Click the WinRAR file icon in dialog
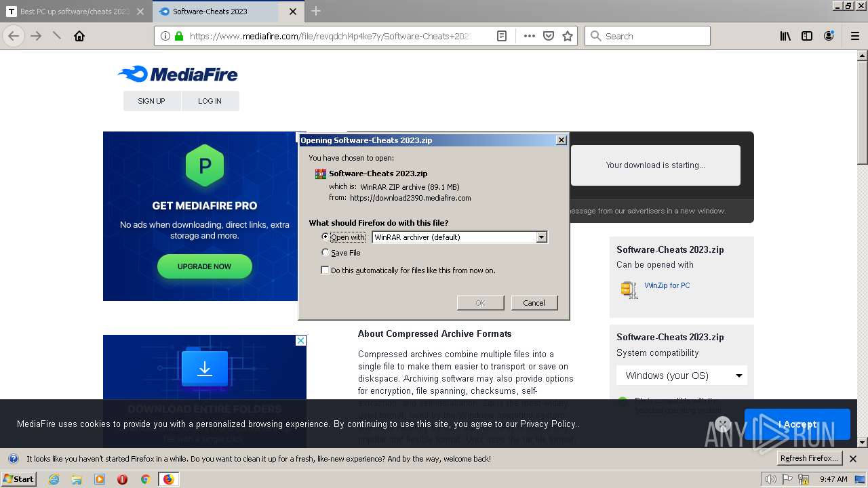The width and height of the screenshot is (868, 488). pyautogui.click(x=321, y=174)
